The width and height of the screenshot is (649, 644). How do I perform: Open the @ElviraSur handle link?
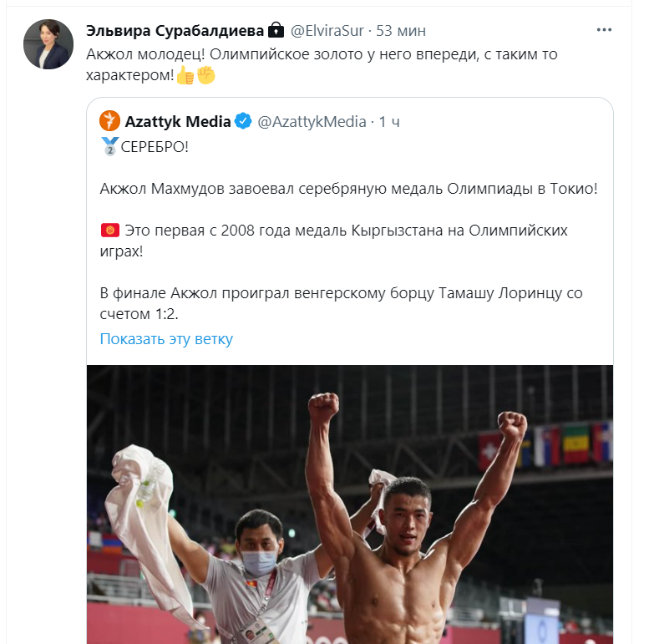tap(328, 31)
